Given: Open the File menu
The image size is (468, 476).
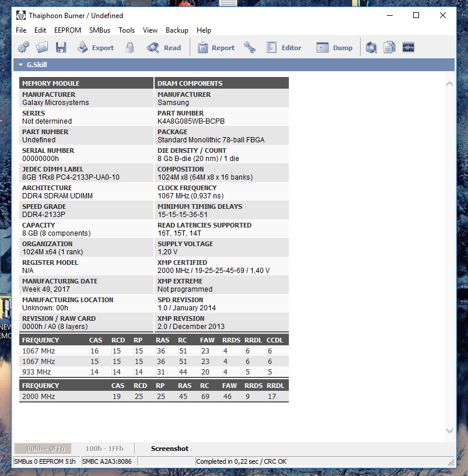Looking at the screenshot, I should tap(21, 30).
